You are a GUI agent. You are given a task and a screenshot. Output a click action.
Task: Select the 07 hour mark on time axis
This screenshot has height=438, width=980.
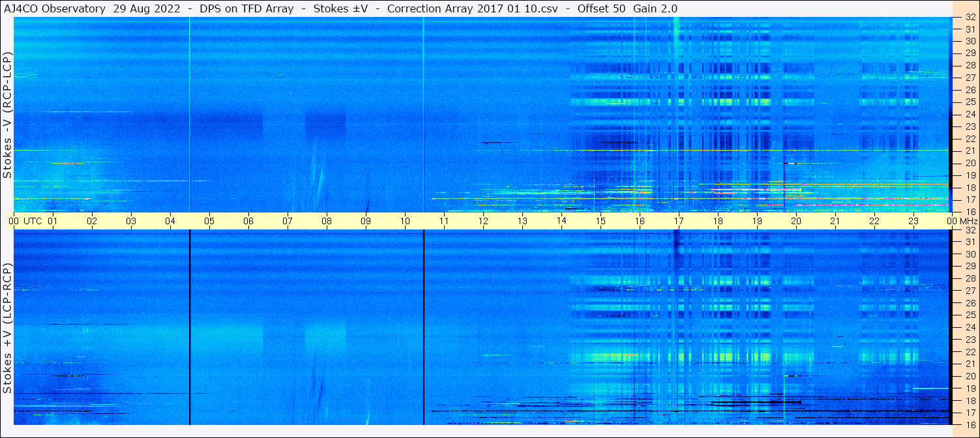tap(288, 221)
